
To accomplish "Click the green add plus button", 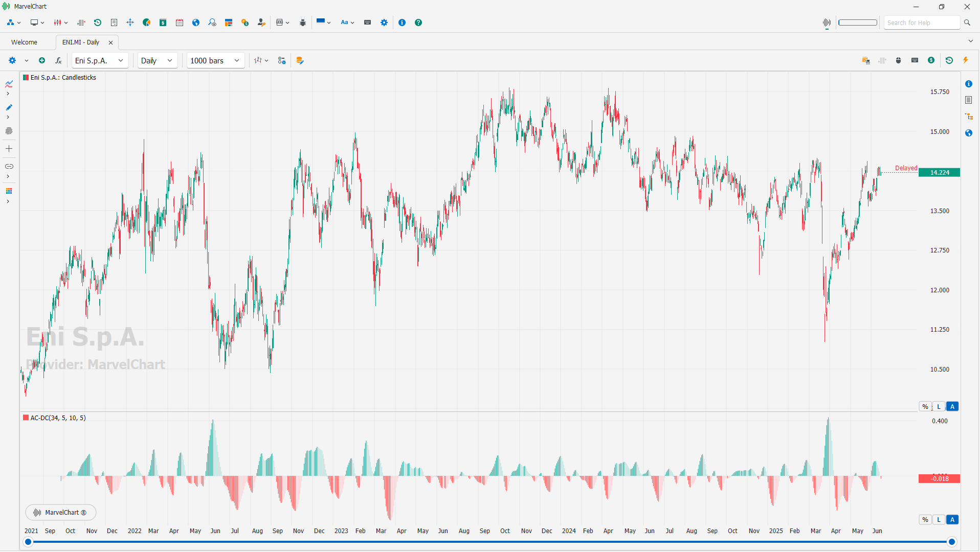I will pyautogui.click(x=42, y=60).
